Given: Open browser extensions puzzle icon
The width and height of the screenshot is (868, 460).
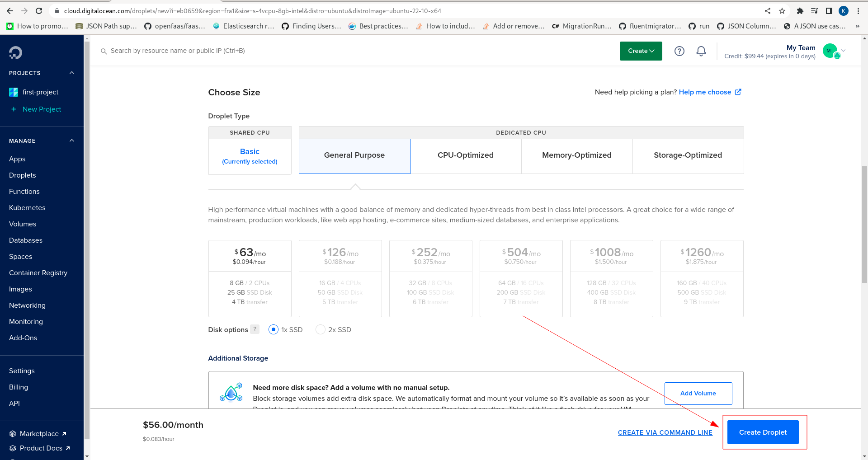Looking at the screenshot, I should tap(800, 11).
